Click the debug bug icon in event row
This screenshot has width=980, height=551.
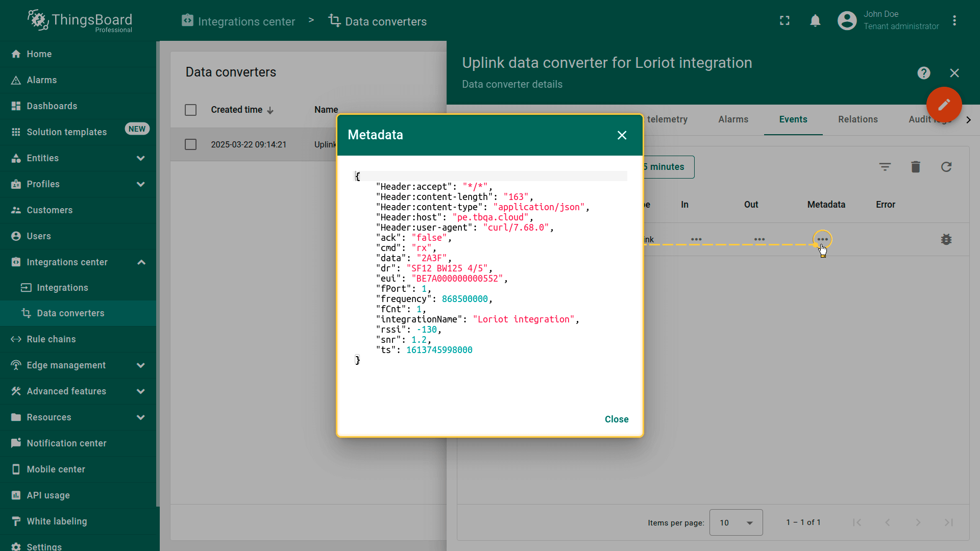tap(946, 239)
